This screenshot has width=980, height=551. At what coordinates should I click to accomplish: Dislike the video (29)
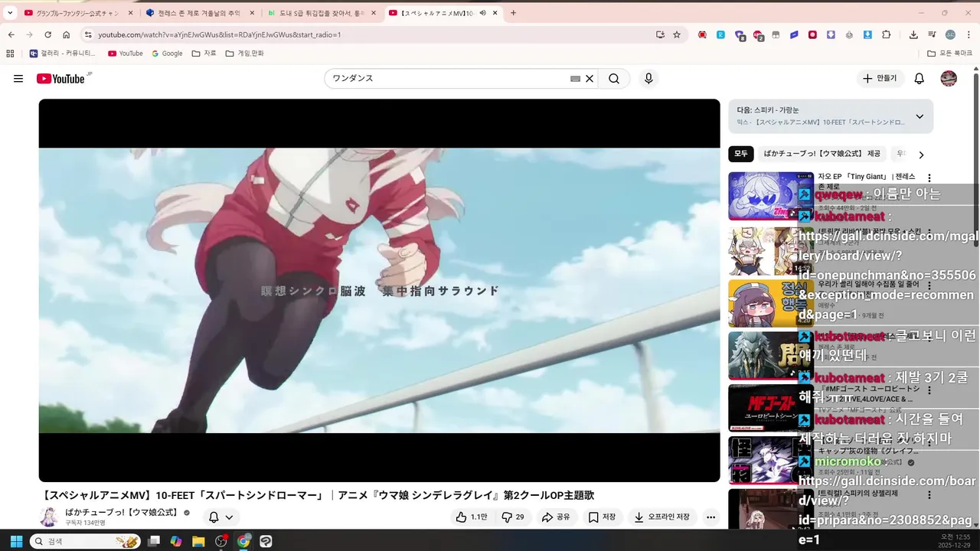click(x=513, y=517)
